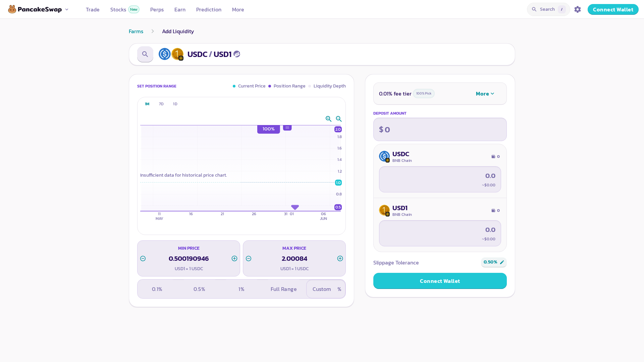Increase the Min Price value

tap(234, 258)
